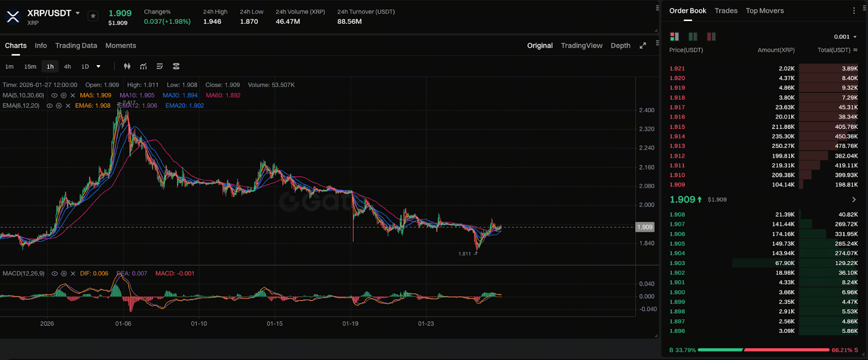The width and height of the screenshot is (868, 360).
Task: Show both bids and asks view
Action: (674, 36)
